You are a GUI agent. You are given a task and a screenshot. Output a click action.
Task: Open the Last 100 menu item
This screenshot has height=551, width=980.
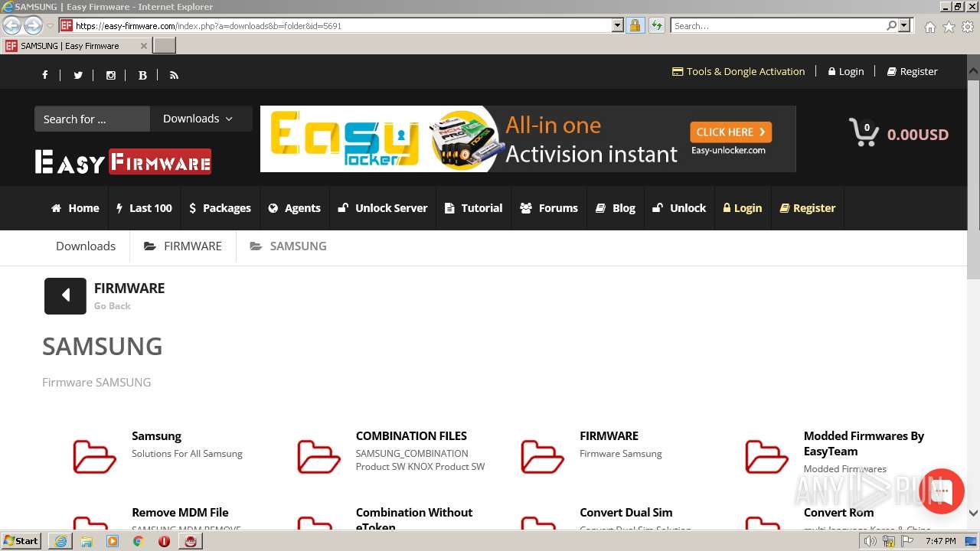coord(144,208)
